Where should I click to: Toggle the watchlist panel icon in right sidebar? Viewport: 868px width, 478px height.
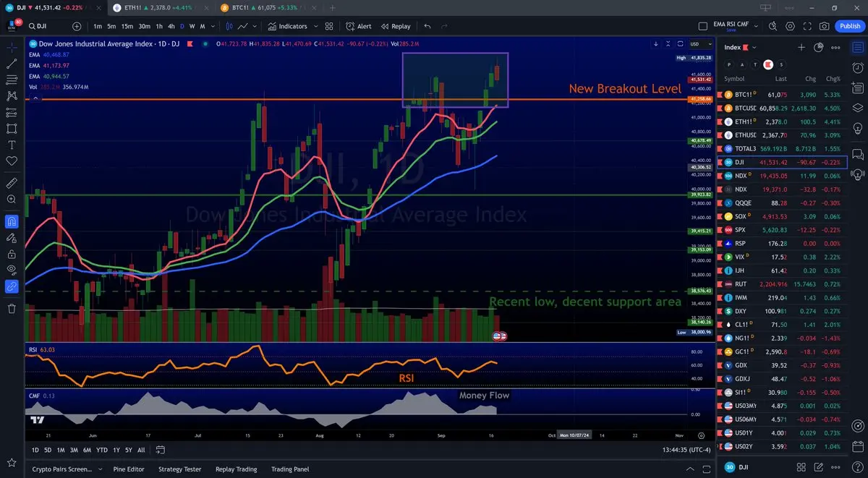click(x=857, y=47)
